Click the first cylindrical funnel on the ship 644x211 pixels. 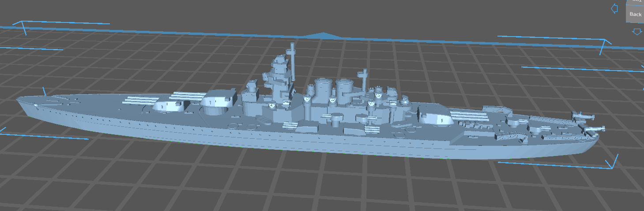[x=323, y=87]
